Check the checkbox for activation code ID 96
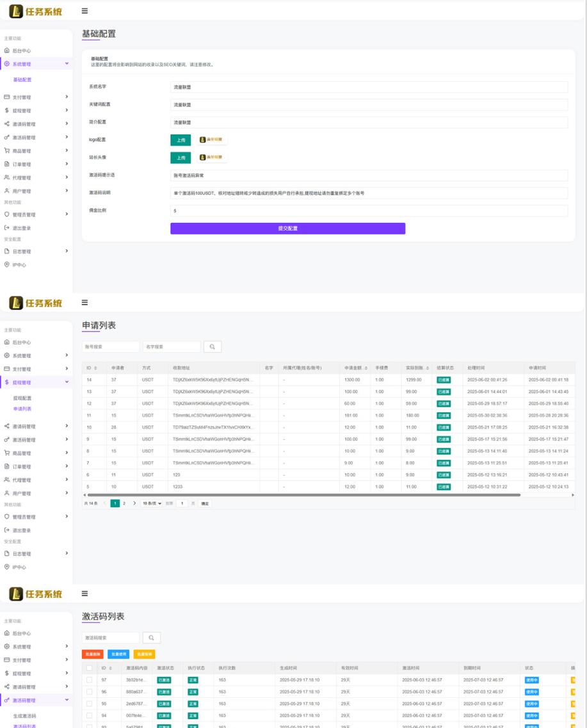Screen dimensions: 587x728 pos(89,692)
